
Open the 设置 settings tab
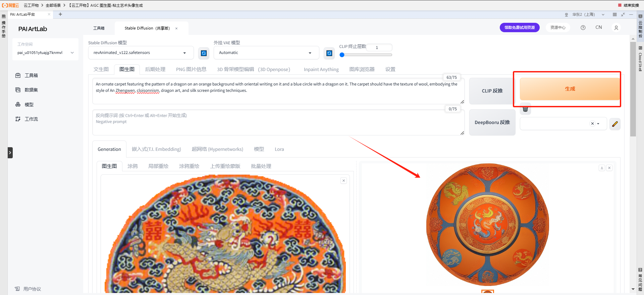(x=390, y=69)
